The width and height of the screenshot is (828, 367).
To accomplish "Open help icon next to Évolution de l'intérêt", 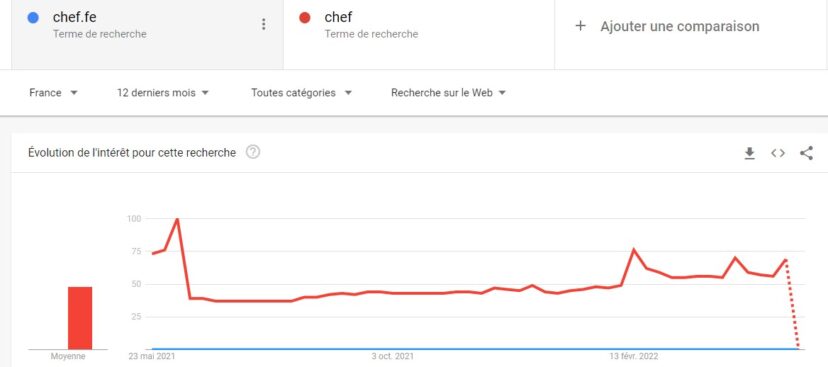I will click(253, 153).
